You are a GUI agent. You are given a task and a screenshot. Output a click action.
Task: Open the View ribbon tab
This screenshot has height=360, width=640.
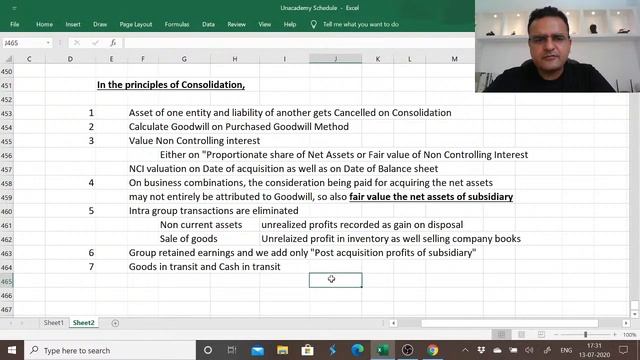(x=264, y=24)
